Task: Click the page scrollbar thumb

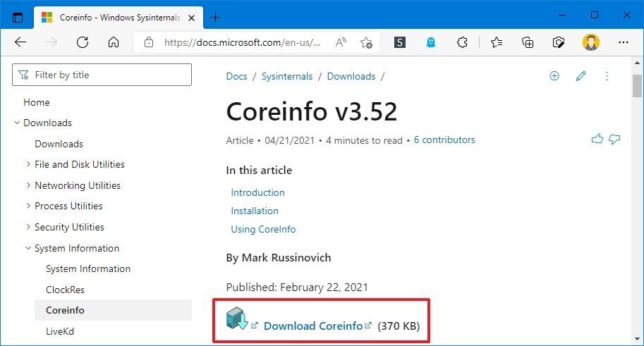Action: pyautogui.click(x=637, y=85)
